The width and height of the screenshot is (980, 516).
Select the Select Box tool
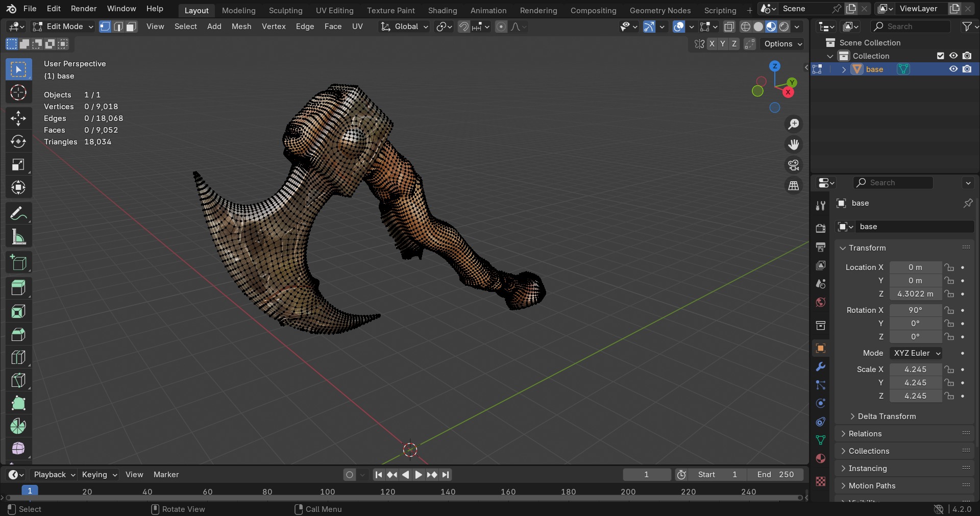coord(18,69)
